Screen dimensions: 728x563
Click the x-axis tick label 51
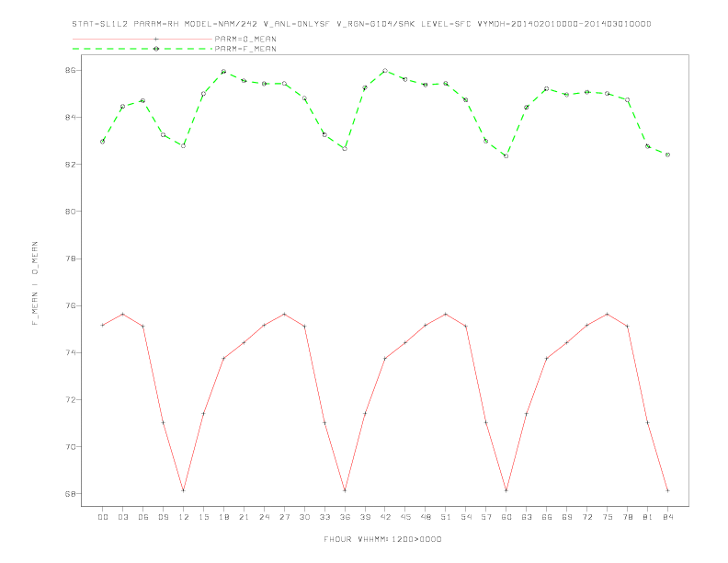pos(446,517)
